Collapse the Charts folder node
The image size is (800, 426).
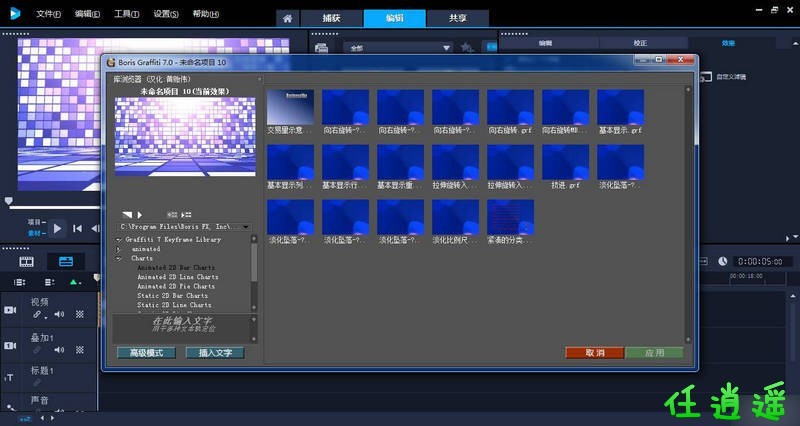(x=119, y=258)
